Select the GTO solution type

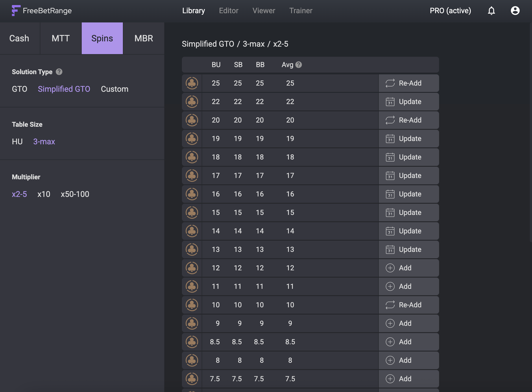click(x=19, y=89)
